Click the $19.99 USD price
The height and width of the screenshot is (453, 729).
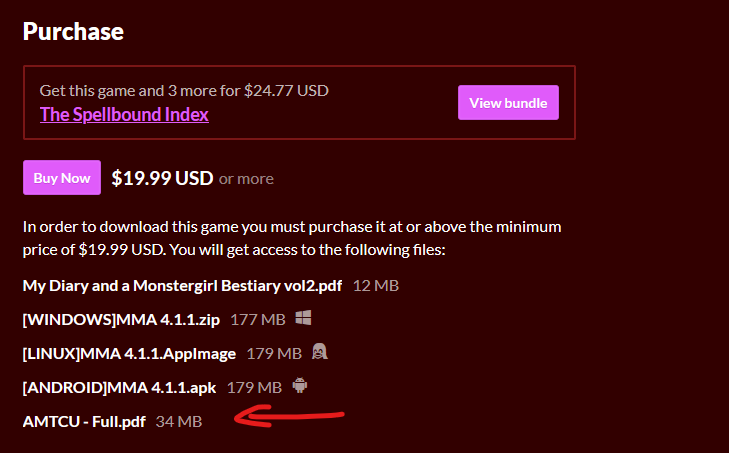[162, 178]
